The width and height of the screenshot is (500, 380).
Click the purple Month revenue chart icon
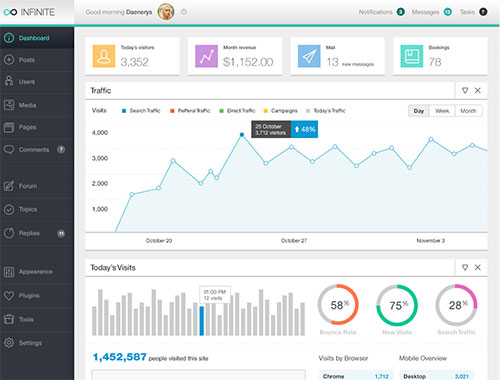point(206,56)
